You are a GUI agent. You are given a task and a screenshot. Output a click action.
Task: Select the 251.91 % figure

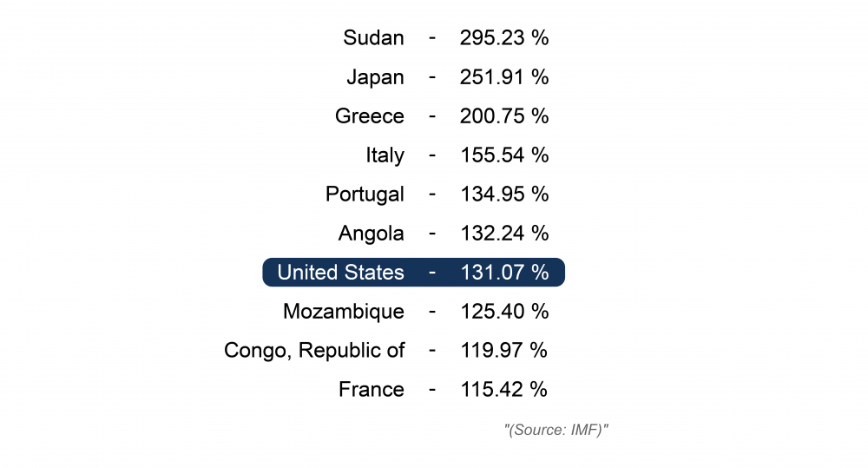(504, 77)
